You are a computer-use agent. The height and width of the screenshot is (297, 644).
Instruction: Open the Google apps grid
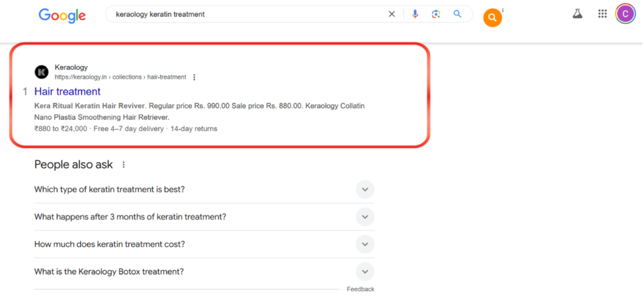coord(602,14)
